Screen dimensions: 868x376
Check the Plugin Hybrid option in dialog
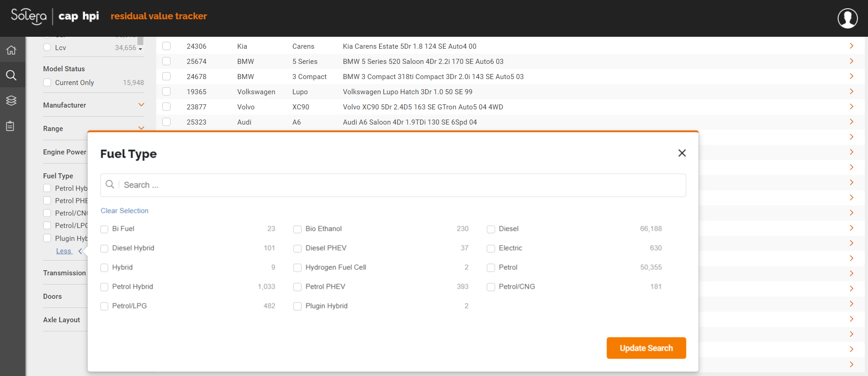(298, 306)
